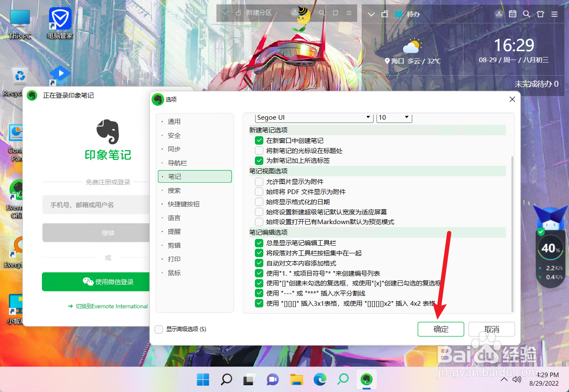Uncheck 总是显示笔记编辑工具栏

coord(259,243)
